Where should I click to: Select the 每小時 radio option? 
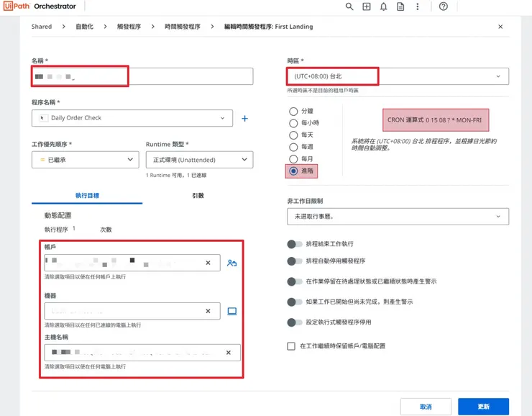293,123
